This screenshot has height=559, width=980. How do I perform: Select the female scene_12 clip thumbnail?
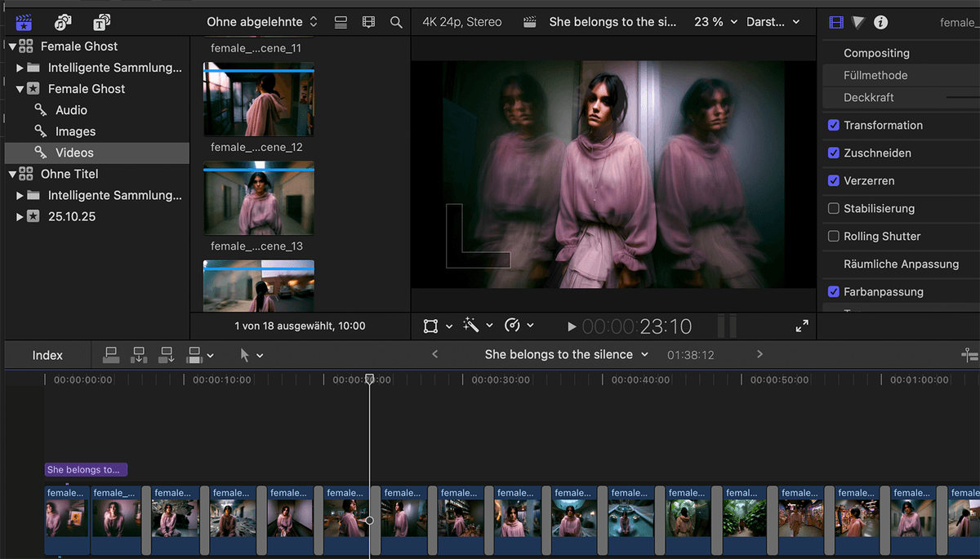click(258, 99)
